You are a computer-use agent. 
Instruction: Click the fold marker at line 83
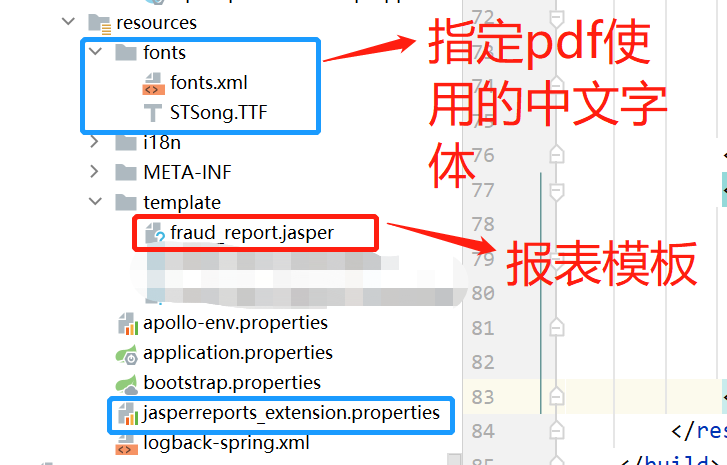click(556, 396)
